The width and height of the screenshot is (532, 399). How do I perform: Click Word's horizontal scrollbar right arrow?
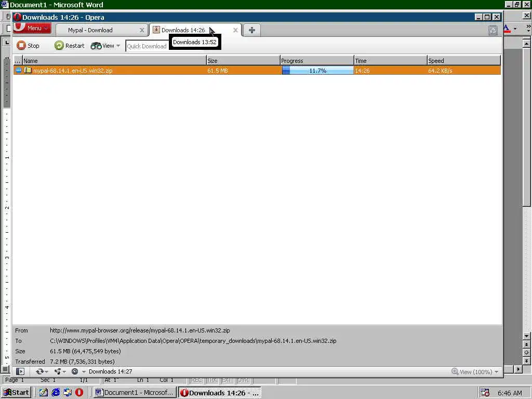[x=518, y=369]
